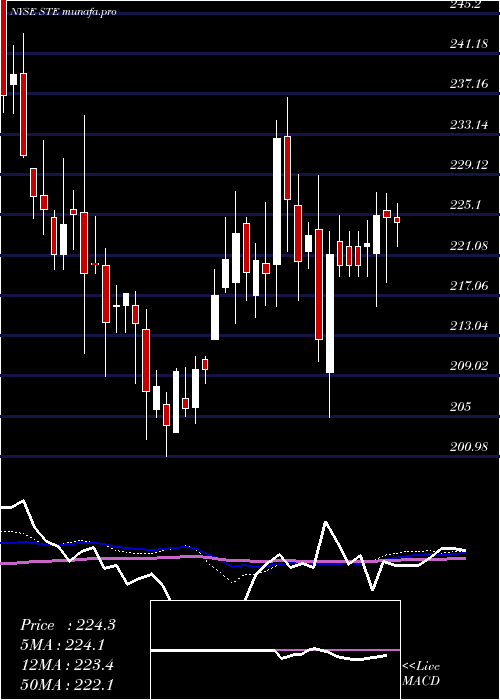Select the 245.2 price axis label
The image size is (500, 700).
click(x=467, y=4)
